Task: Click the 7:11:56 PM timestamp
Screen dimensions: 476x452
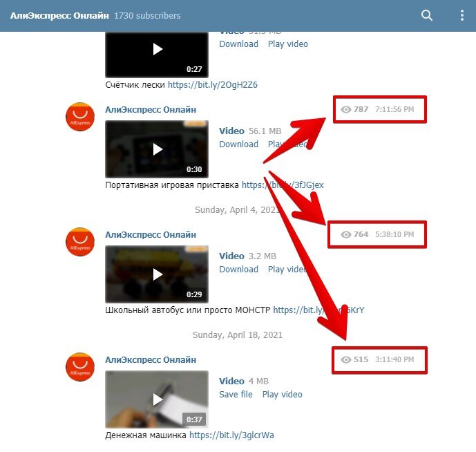Action: point(394,109)
